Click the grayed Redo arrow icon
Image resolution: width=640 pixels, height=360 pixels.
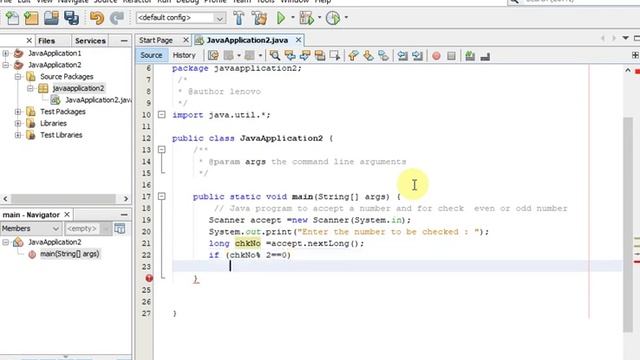click(x=117, y=18)
